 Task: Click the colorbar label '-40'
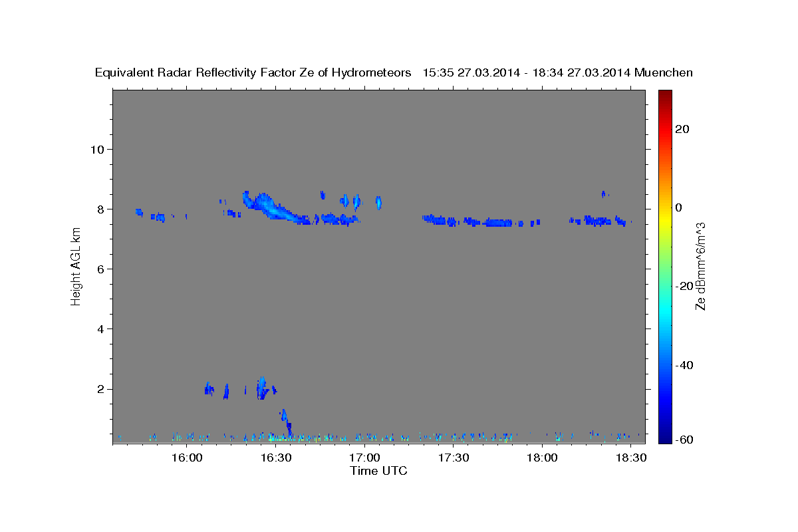pos(684,365)
